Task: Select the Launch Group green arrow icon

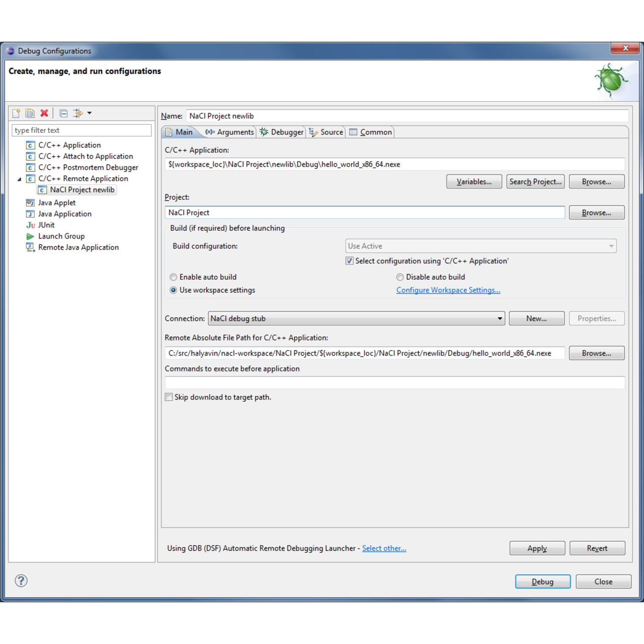Action: point(30,236)
